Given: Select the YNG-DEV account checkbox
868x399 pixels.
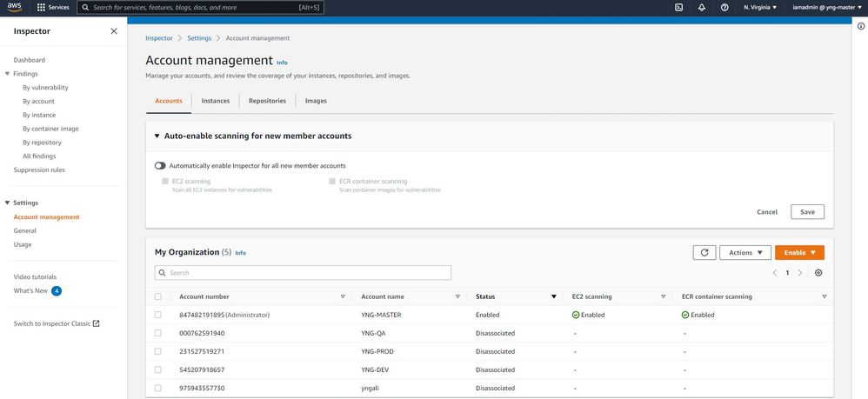Looking at the screenshot, I should pos(157,369).
